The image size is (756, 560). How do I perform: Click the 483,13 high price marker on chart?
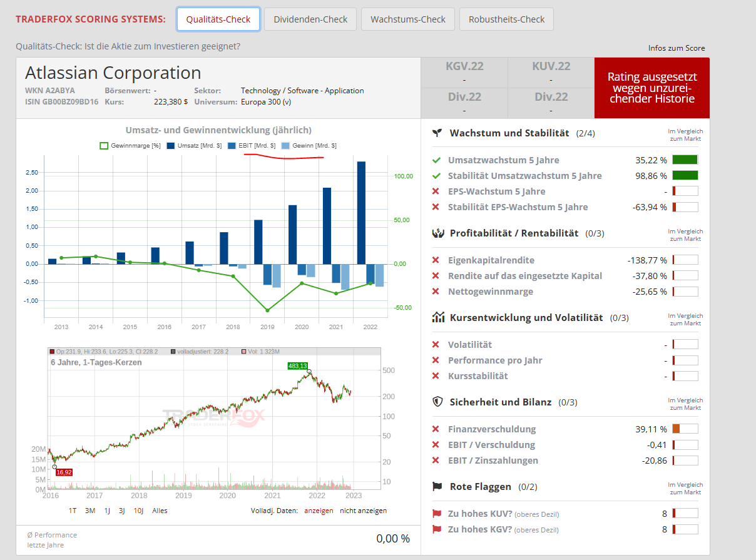[298, 366]
